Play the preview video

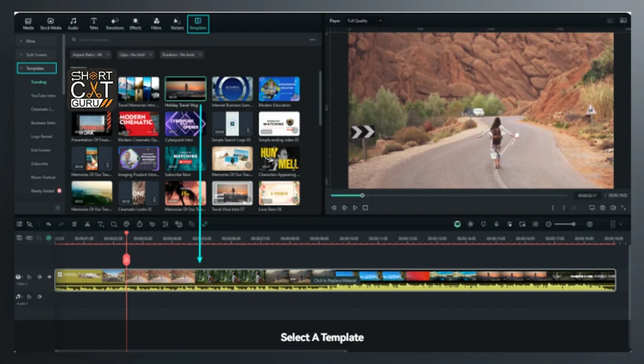[355, 208]
